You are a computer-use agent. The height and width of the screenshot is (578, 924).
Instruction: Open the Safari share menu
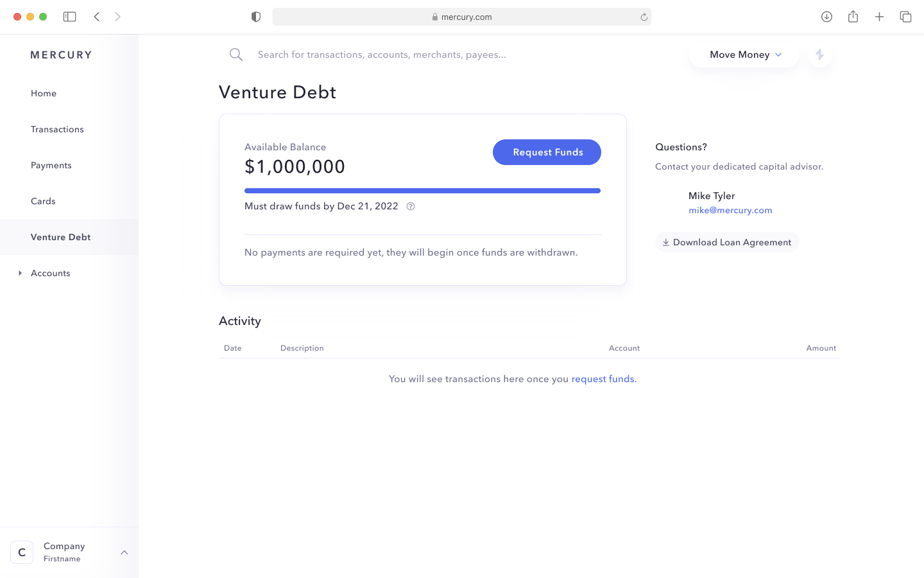(853, 17)
